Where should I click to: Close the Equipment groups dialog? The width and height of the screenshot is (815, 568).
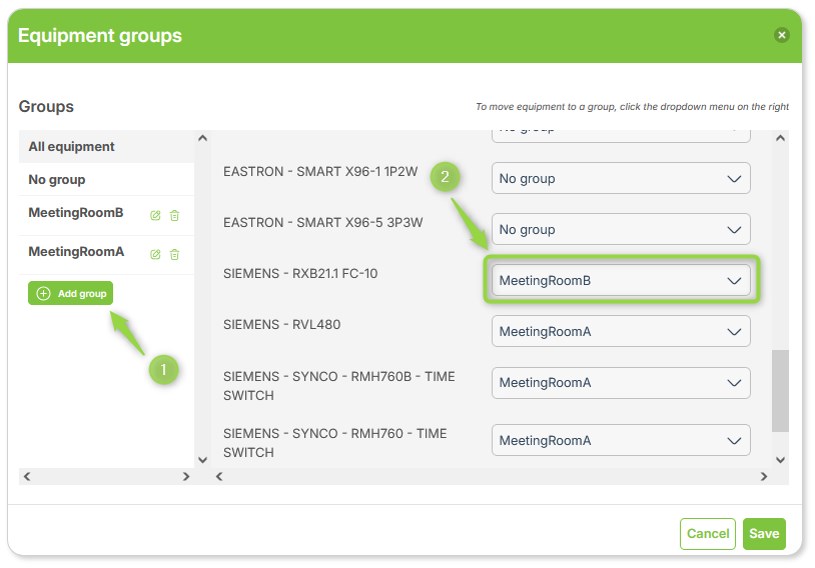[x=781, y=35]
